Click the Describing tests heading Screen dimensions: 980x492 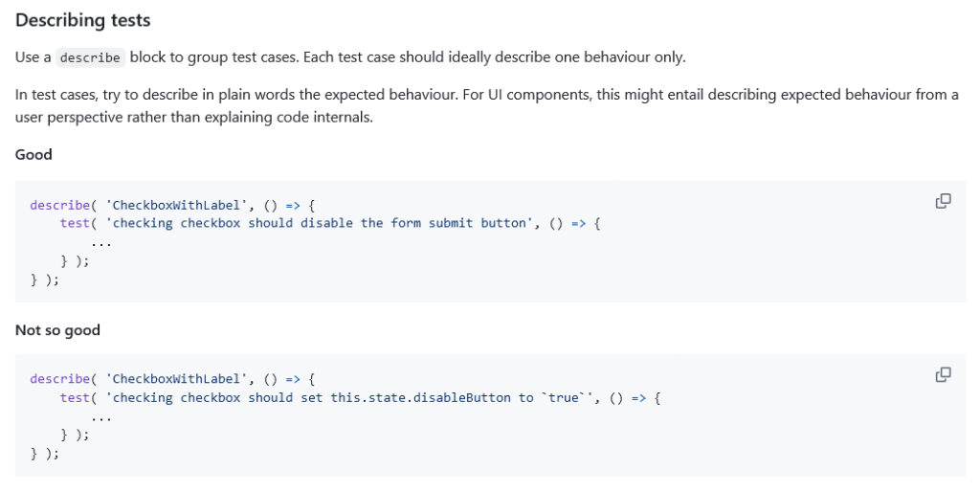click(83, 20)
